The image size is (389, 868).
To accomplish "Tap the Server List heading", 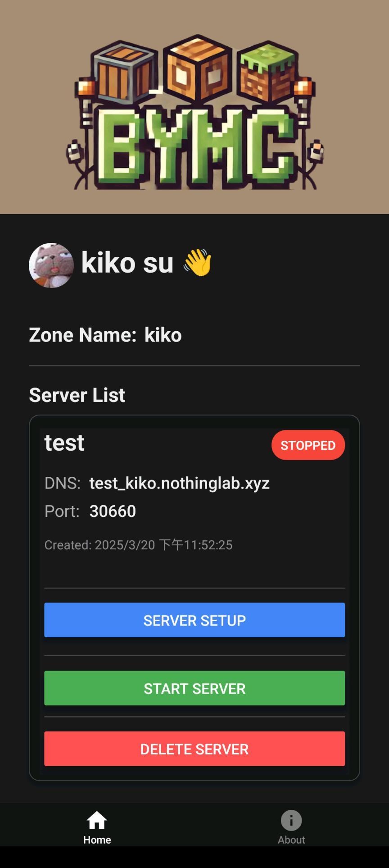I will point(77,395).
